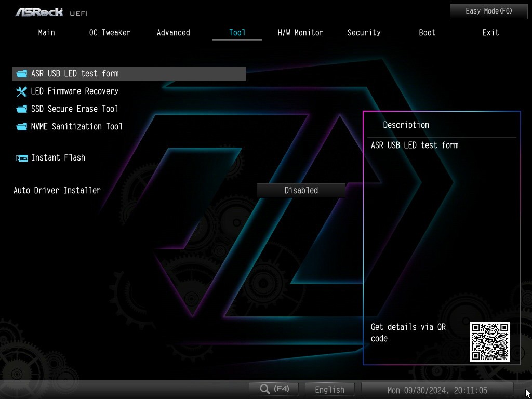Select the Instant Flash entry

pos(58,158)
